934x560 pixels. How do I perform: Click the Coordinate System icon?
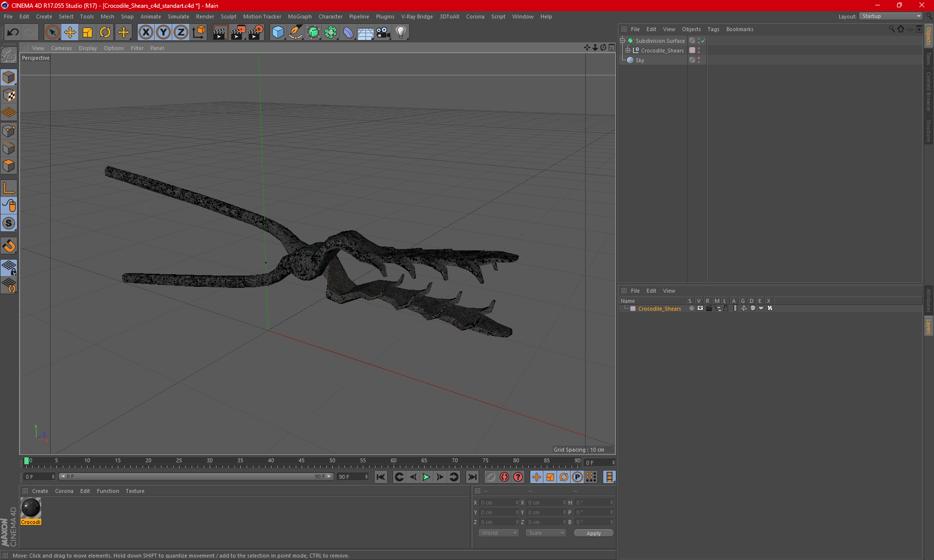pyautogui.click(x=198, y=32)
